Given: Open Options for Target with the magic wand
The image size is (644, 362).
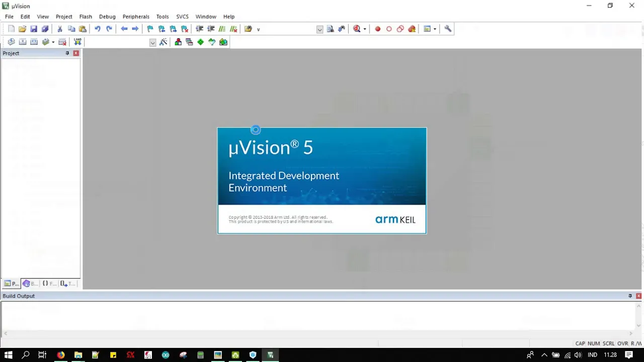Looking at the screenshot, I should click(x=163, y=42).
